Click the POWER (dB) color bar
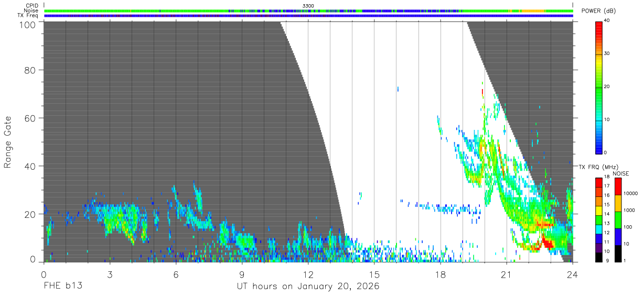Image resolution: width=644 pixels, height=297 pixels. [x=599, y=87]
